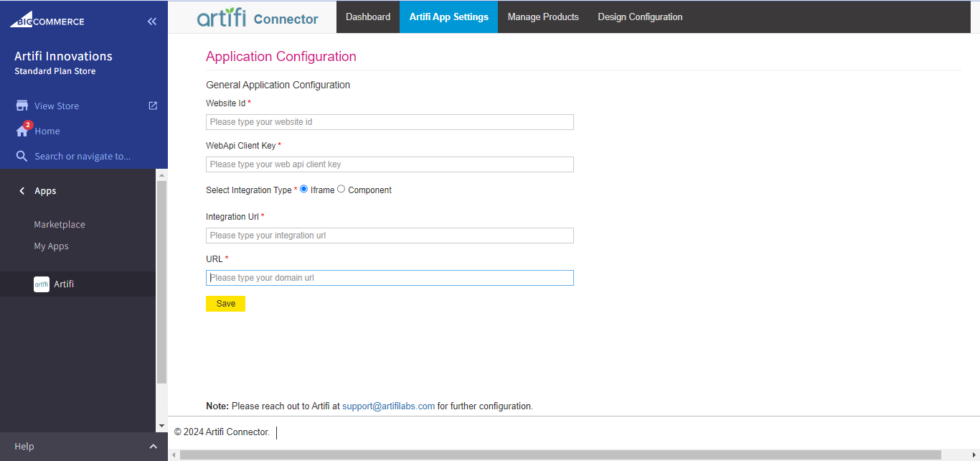The width and height of the screenshot is (980, 461).
Task: Select the Iframe integration type
Action: pos(304,189)
